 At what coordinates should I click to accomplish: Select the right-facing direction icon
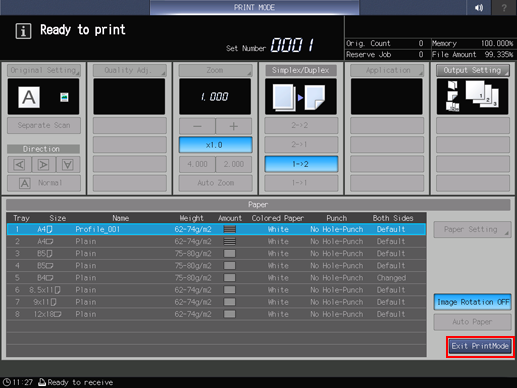[43, 164]
